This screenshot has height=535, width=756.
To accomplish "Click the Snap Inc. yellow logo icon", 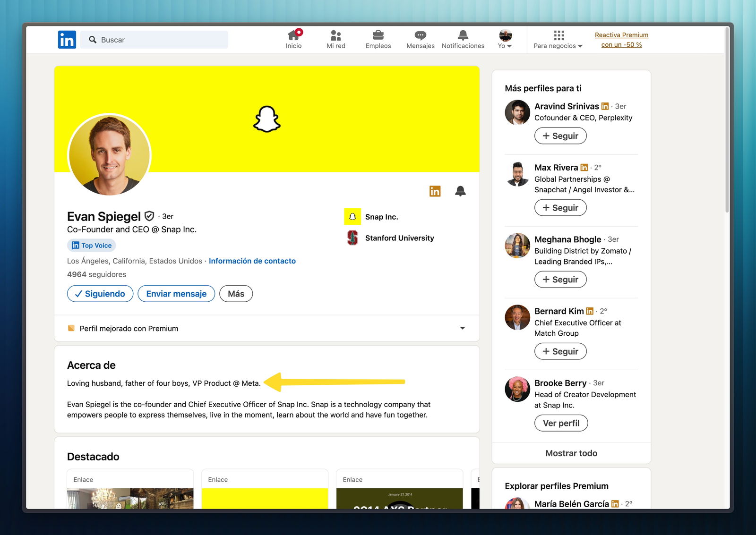I will pyautogui.click(x=352, y=217).
